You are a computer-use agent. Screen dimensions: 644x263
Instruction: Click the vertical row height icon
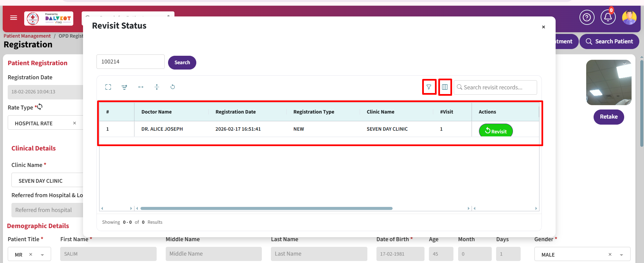157,87
